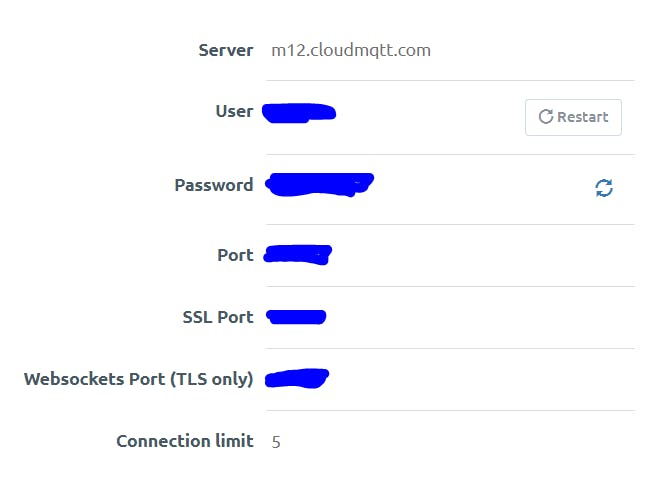The height and width of the screenshot is (496, 654).
Task: Click the divider line below the Server row
Action: [x=450, y=81]
